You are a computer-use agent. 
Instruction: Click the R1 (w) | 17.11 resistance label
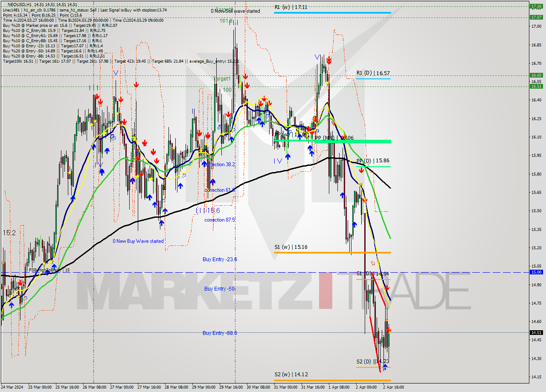point(290,7)
